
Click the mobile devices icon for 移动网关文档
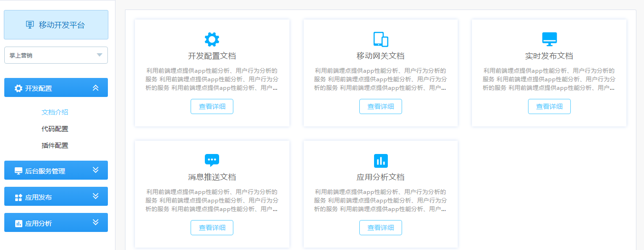(381, 39)
